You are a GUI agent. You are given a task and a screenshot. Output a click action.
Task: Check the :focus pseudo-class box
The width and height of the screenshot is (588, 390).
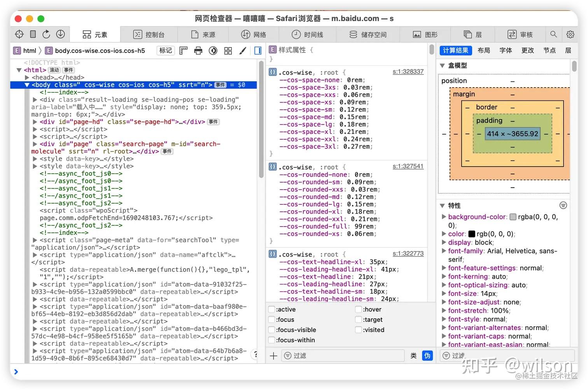pyautogui.click(x=272, y=320)
